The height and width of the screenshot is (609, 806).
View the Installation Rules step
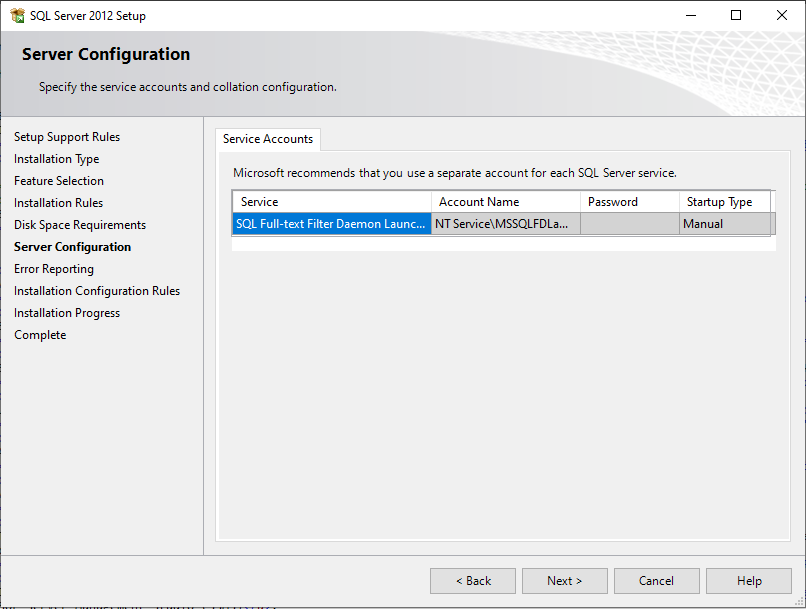click(x=59, y=202)
